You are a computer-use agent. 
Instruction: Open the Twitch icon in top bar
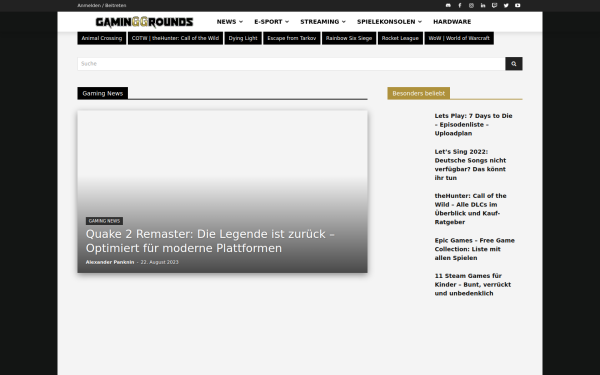click(494, 5)
